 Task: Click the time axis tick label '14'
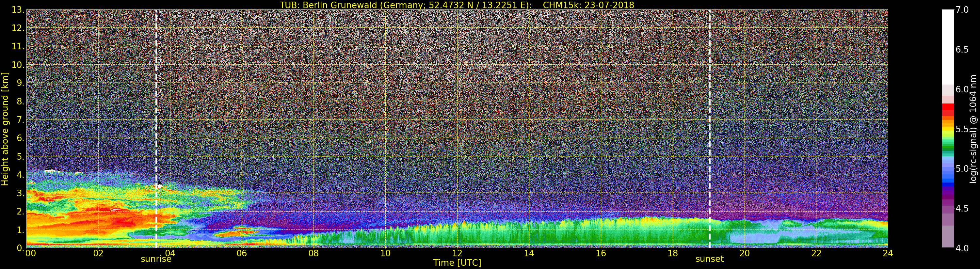[x=529, y=253]
